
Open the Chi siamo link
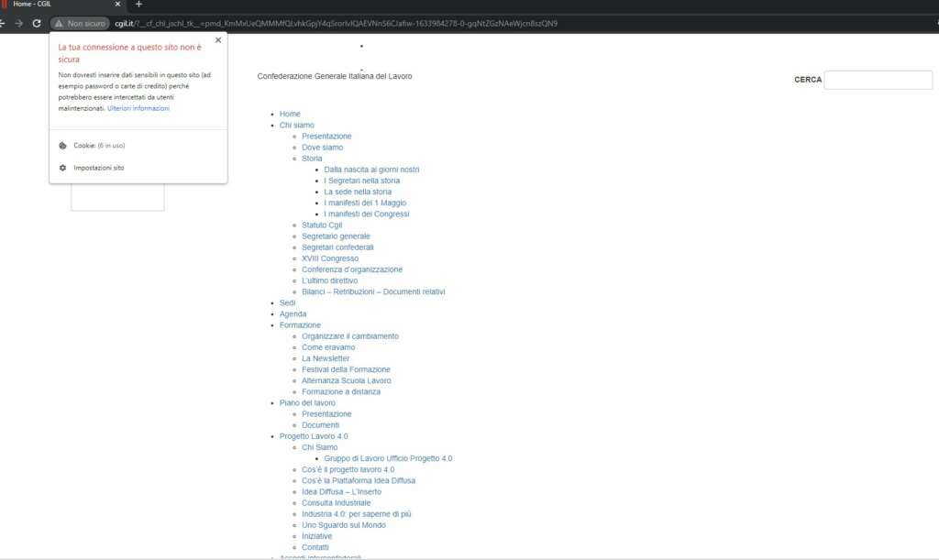(296, 125)
